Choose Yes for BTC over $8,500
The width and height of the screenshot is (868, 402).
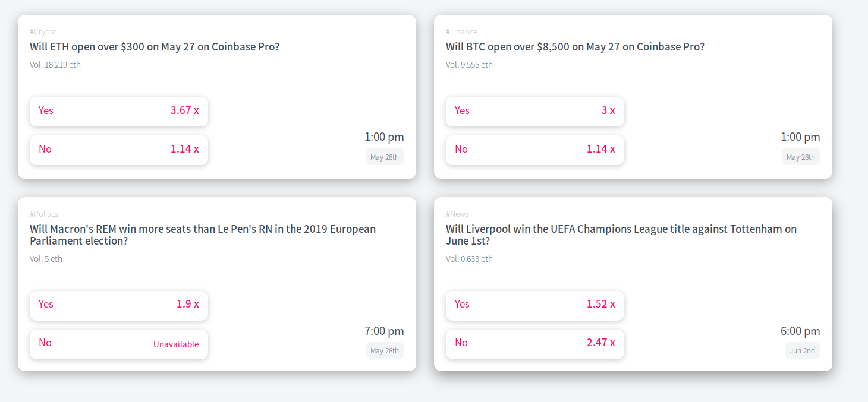point(535,111)
